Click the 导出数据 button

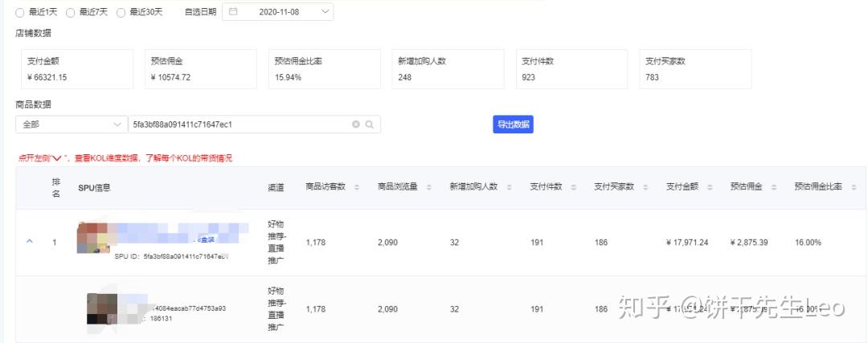[513, 125]
